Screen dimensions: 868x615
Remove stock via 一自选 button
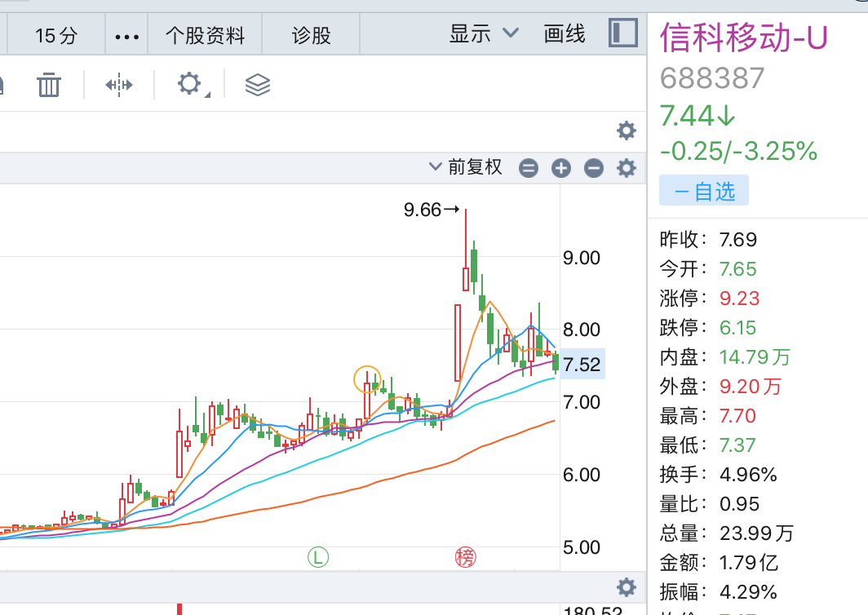click(x=703, y=190)
